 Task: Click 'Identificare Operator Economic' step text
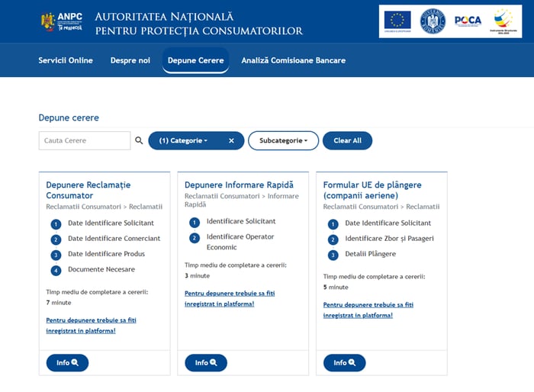click(240, 242)
